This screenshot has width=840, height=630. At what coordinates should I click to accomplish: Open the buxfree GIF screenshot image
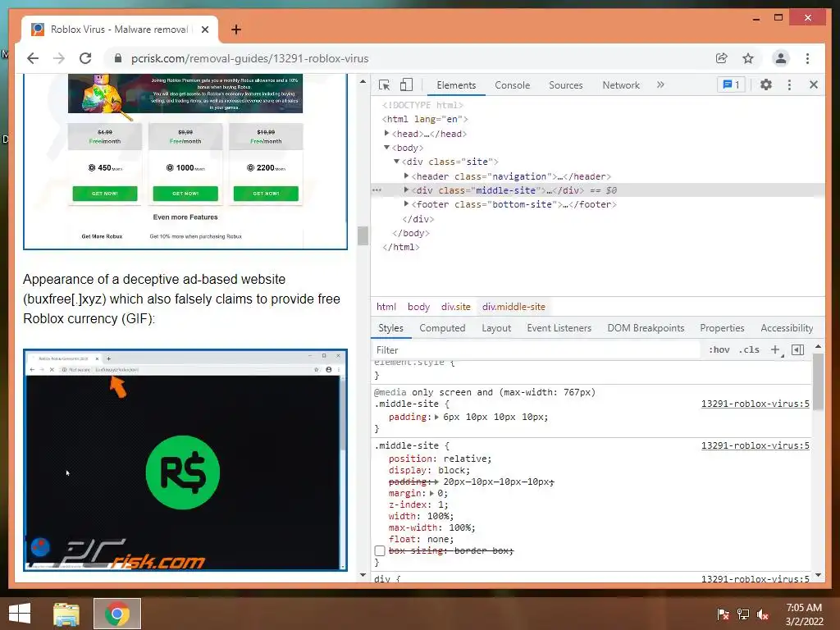[x=185, y=460]
